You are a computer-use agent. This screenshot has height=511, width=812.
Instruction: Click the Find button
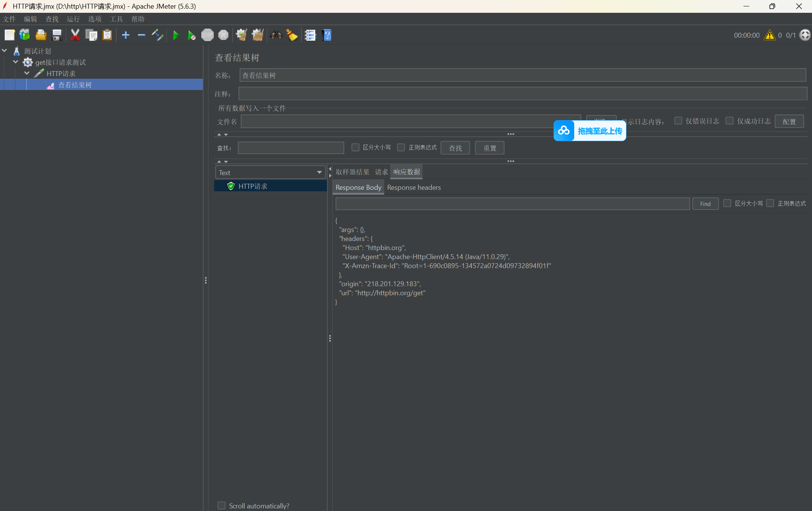[x=705, y=204]
